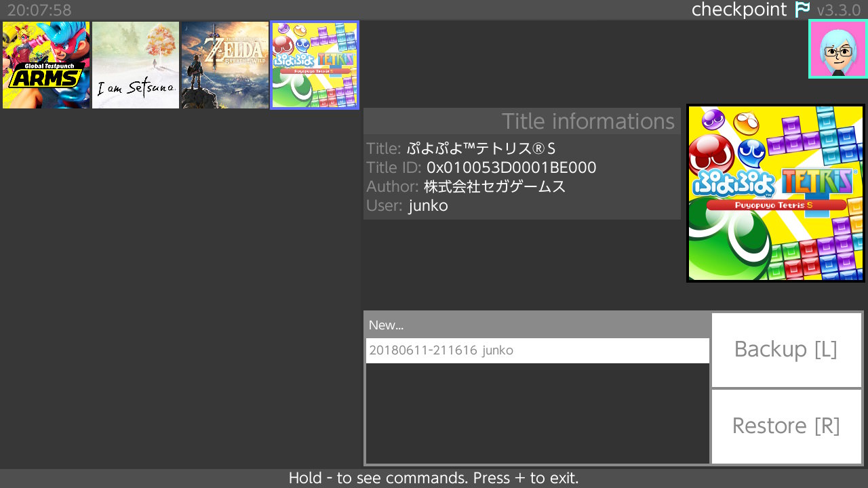Click the clock showing 20:07:58
The image size is (868, 488).
pos(39,10)
